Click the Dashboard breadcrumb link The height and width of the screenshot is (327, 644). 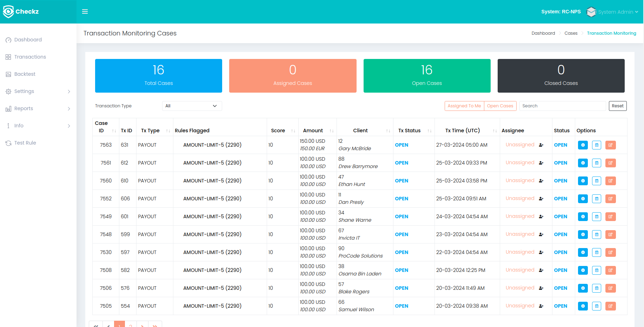(x=543, y=33)
